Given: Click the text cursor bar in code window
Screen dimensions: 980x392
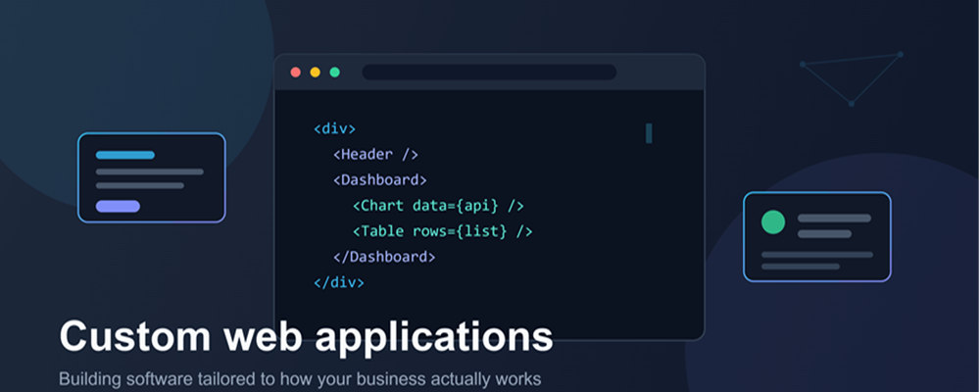Looking at the screenshot, I should point(649,133).
